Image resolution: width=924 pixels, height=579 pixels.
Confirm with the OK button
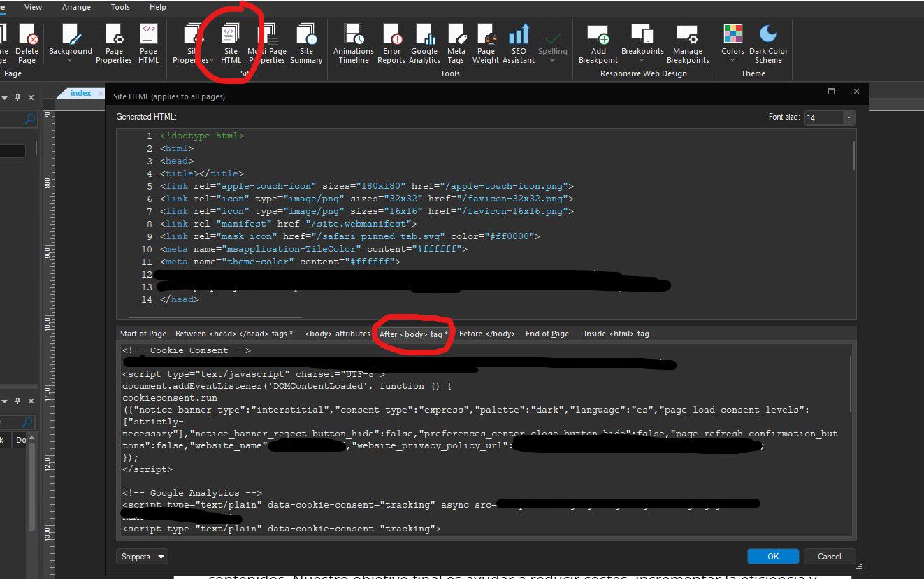(x=773, y=557)
